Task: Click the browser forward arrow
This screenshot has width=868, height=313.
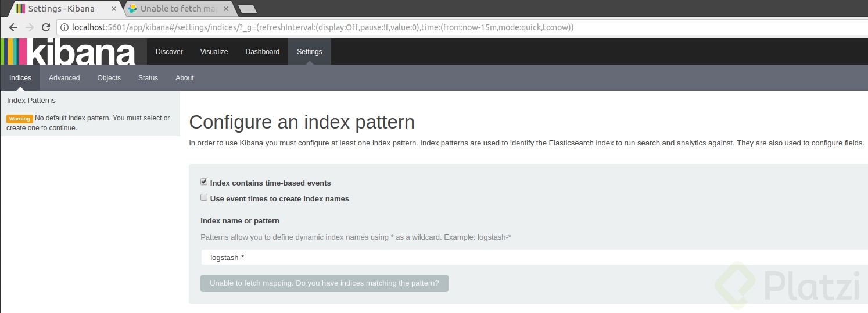Action: point(30,27)
